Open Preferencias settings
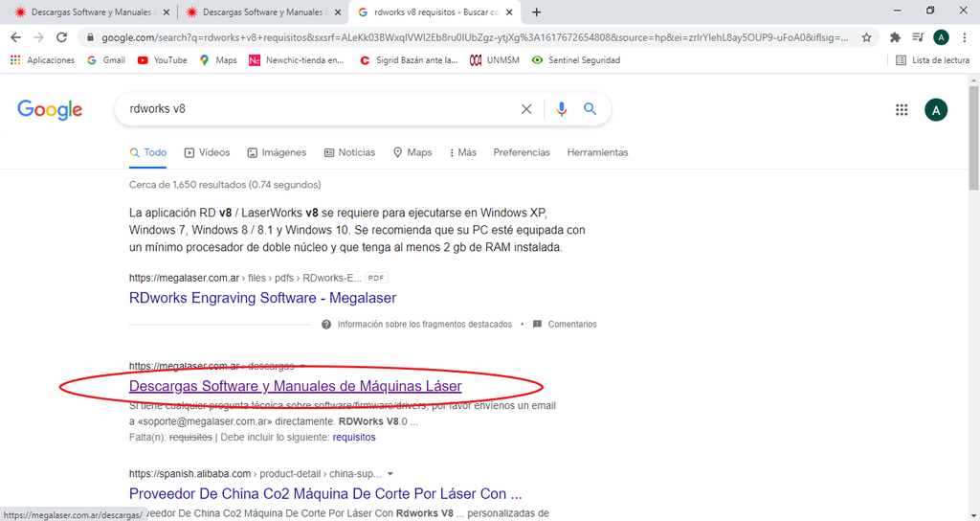The image size is (980, 521). (x=522, y=152)
